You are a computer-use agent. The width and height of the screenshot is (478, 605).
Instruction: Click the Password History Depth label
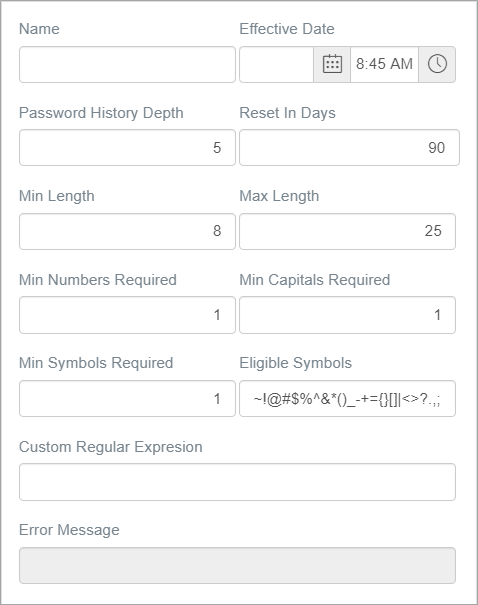point(101,113)
